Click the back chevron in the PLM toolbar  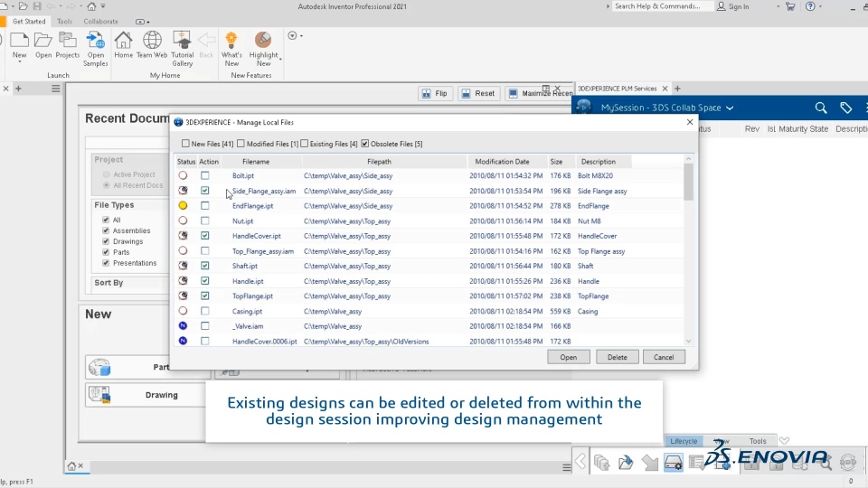(x=580, y=462)
